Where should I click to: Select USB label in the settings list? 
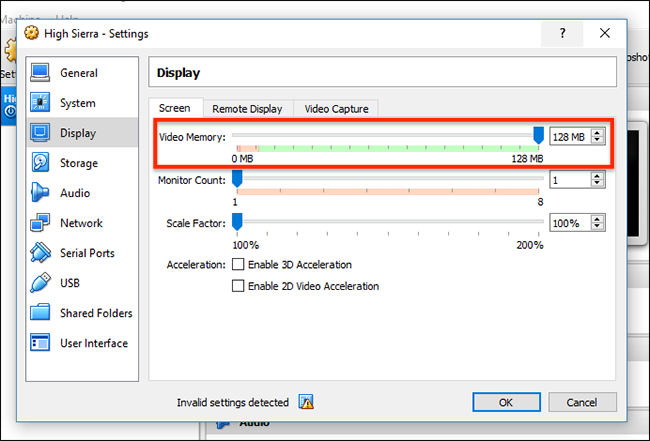pyautogui.click(x=70, y=283)
